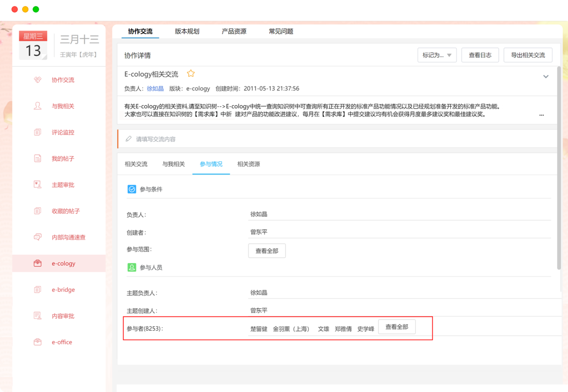Screen dimensions: 568x392
Task: Click the blue 参与条件 checkmark icon
Action: [x=132, y=189]
